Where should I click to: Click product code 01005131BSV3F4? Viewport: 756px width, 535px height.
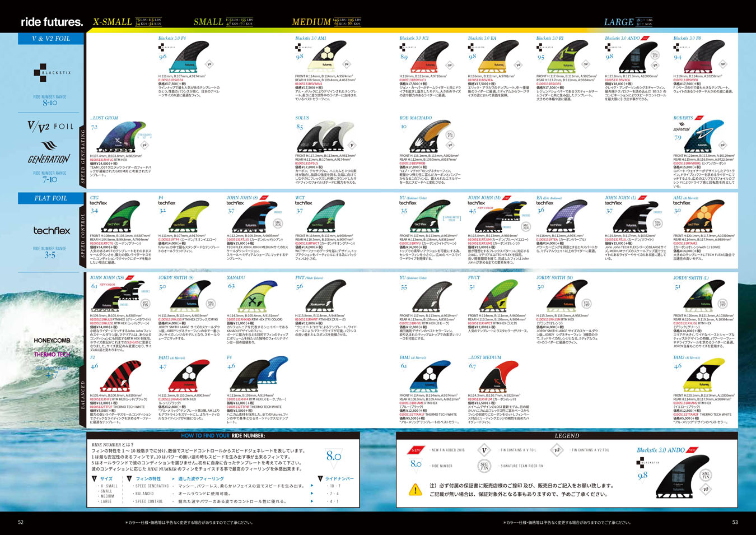coord(170,80)
